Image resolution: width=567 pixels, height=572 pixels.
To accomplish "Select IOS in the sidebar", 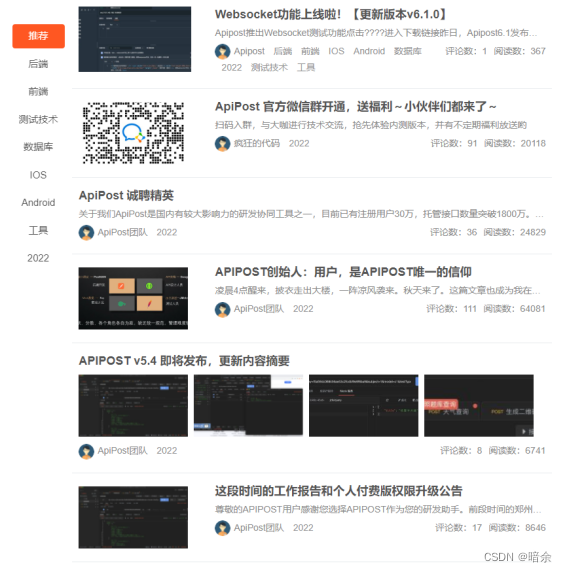I will (38, 175).
